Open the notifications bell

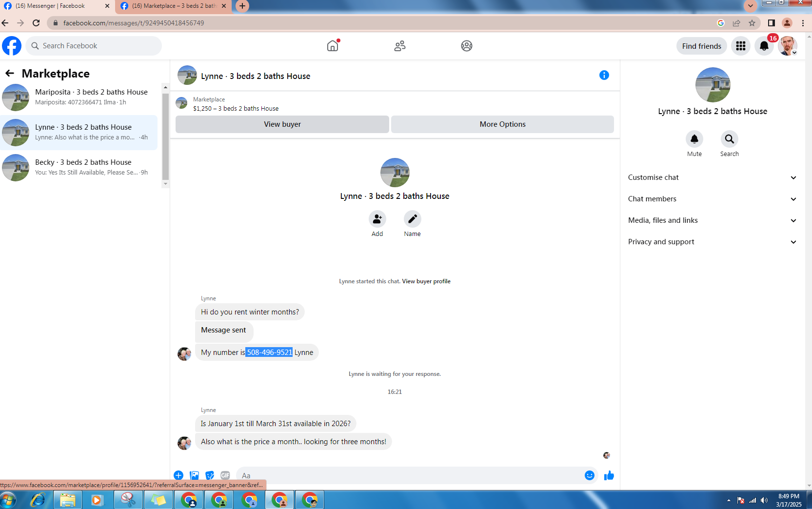[x=764, y=46]
